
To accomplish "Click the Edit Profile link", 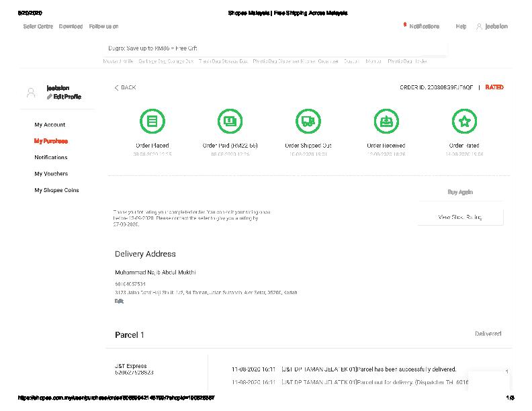I will (67, 97).
